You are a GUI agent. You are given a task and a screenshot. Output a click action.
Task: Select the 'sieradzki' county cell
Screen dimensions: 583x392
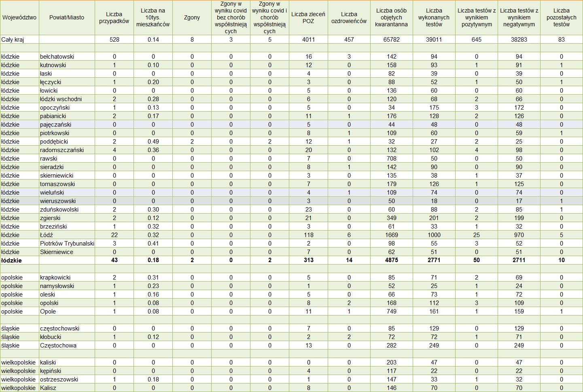pyautogui.click(x=67, y=167)
